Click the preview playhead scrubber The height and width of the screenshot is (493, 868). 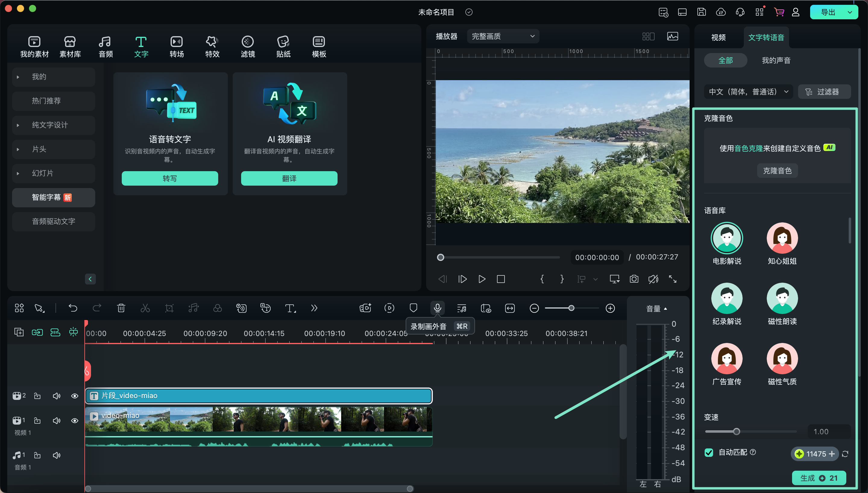pos(440,257)
